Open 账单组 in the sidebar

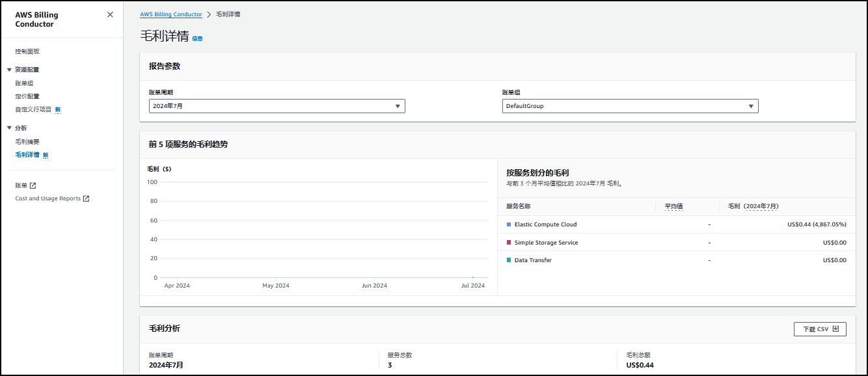[x=24, y=83]
